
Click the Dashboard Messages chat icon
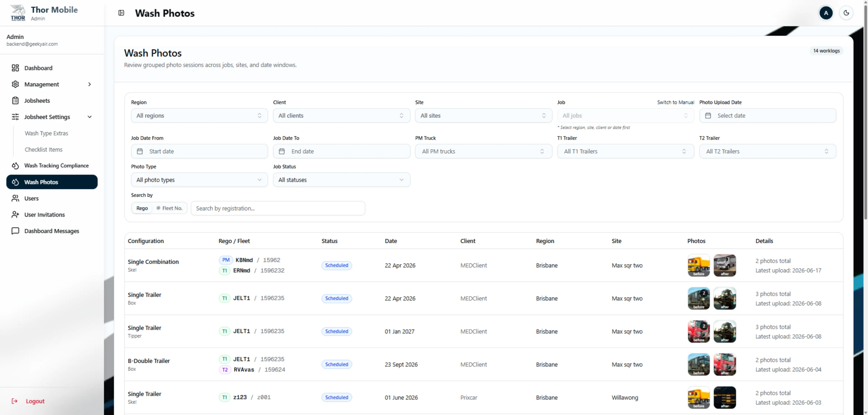coord(15,231)
